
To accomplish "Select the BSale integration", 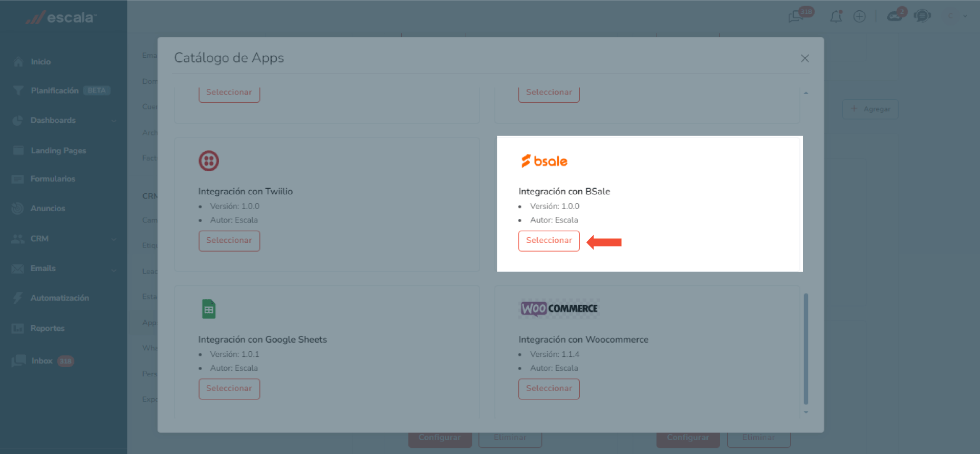I will (549, 241).
